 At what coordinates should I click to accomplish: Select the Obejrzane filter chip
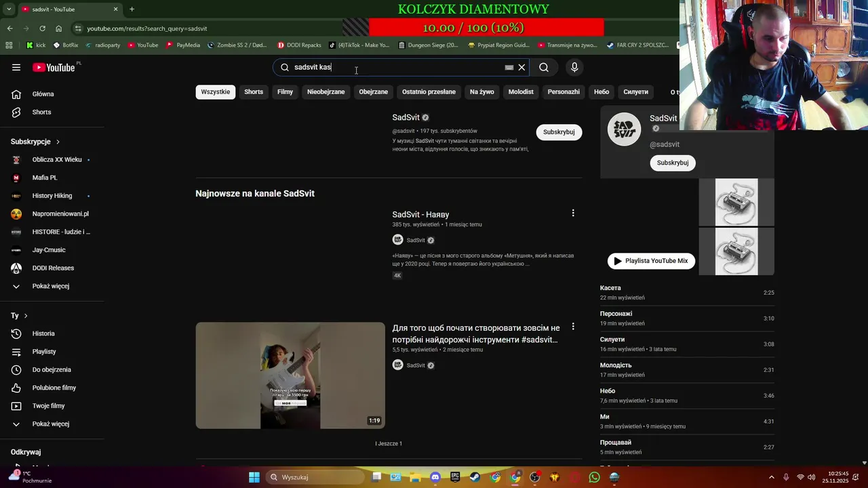[x=374, y=91]
